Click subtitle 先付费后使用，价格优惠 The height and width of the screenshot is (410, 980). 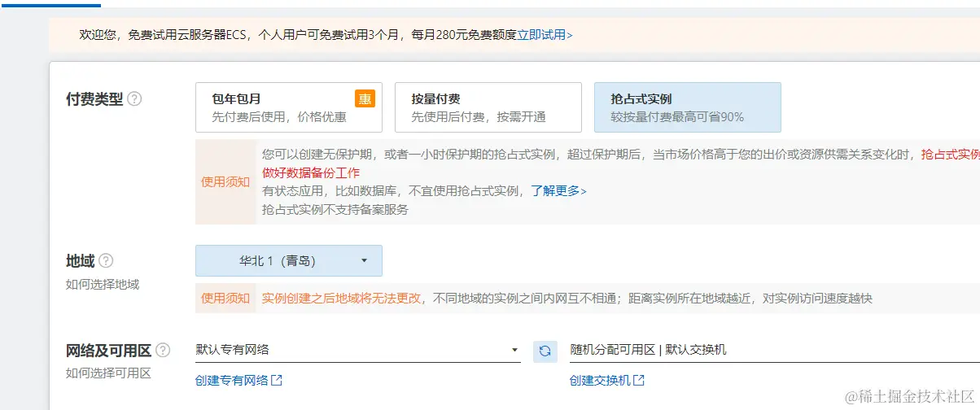pos(279,116)
